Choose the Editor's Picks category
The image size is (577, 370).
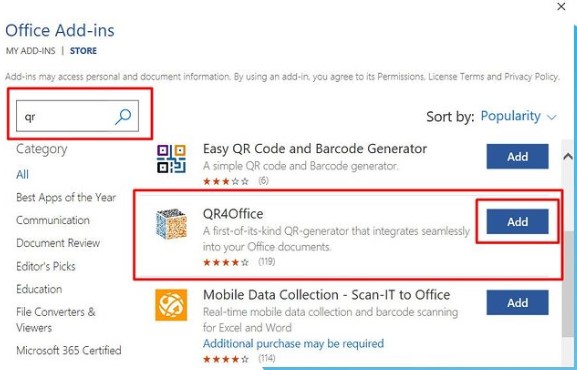[46, 266]
